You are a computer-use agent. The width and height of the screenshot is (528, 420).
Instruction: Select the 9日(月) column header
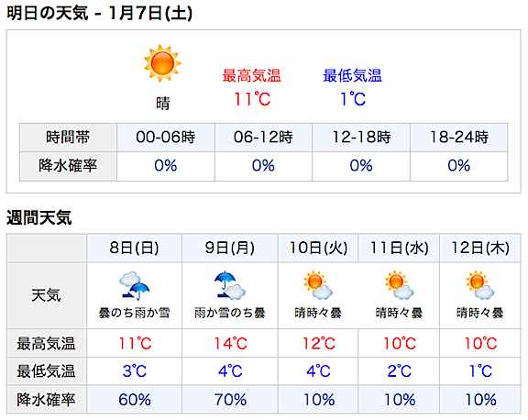coord(230,248)
